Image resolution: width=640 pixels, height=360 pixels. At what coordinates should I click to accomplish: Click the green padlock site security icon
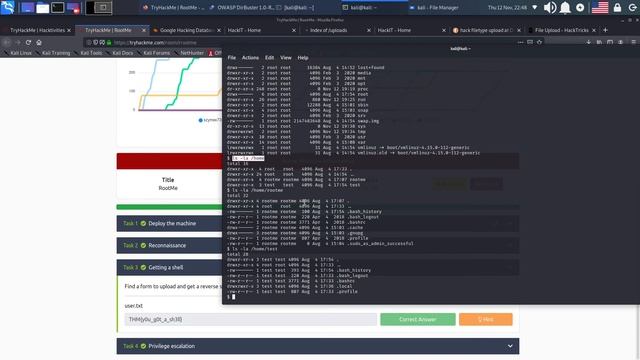point(109,42)
